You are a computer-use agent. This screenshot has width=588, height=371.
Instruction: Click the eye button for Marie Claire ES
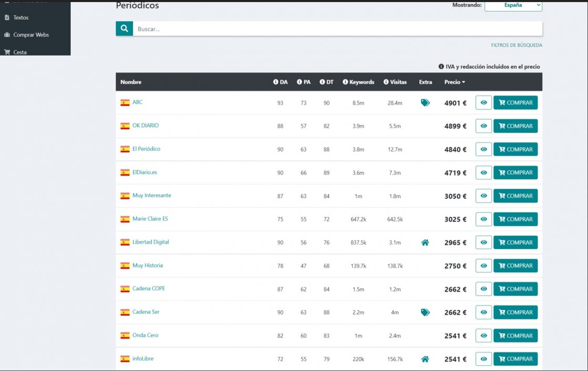(484, 219)
